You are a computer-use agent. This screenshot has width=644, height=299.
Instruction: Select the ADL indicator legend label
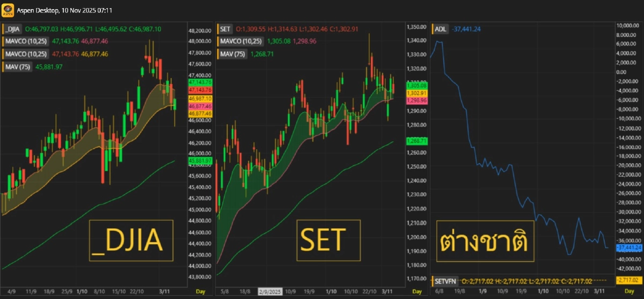point(441,28)
